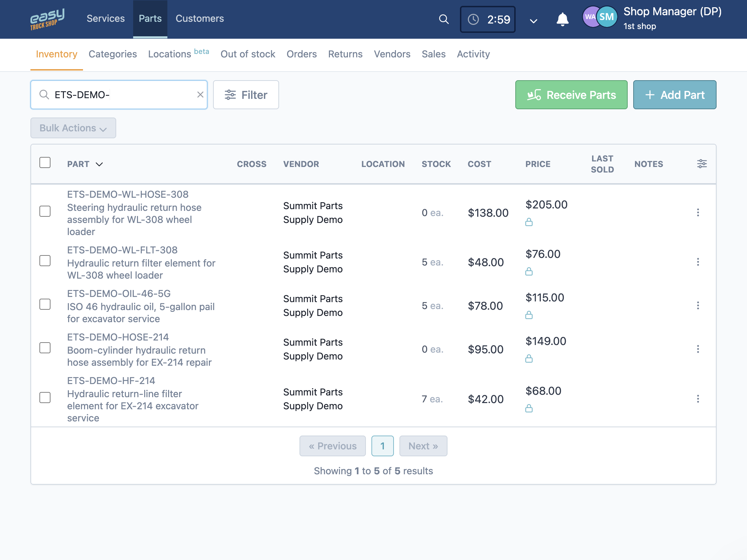Open the Customers top menu
The image size is (747, 560).
pyautogui.click(x=200, y=19)
